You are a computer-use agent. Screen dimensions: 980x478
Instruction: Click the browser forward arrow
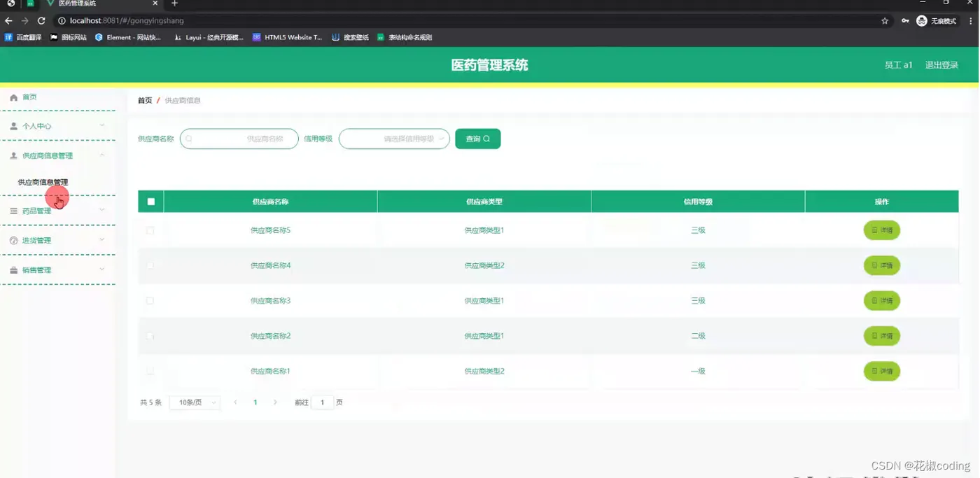point(24,21)
